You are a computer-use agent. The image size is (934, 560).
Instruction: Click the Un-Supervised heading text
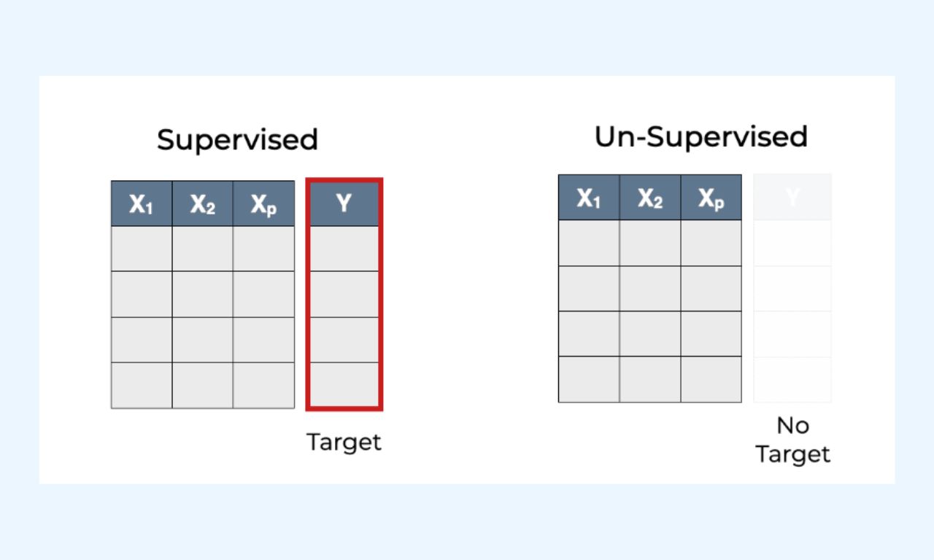(701, 136)
